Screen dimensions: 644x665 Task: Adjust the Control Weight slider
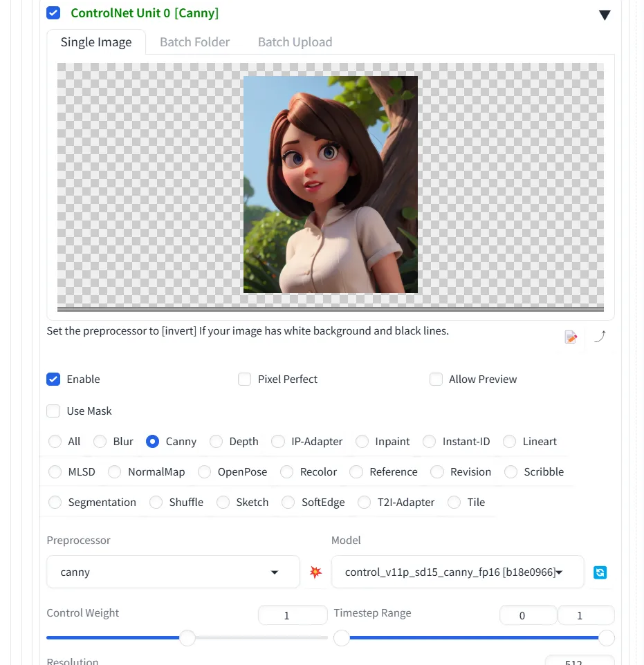187,637
